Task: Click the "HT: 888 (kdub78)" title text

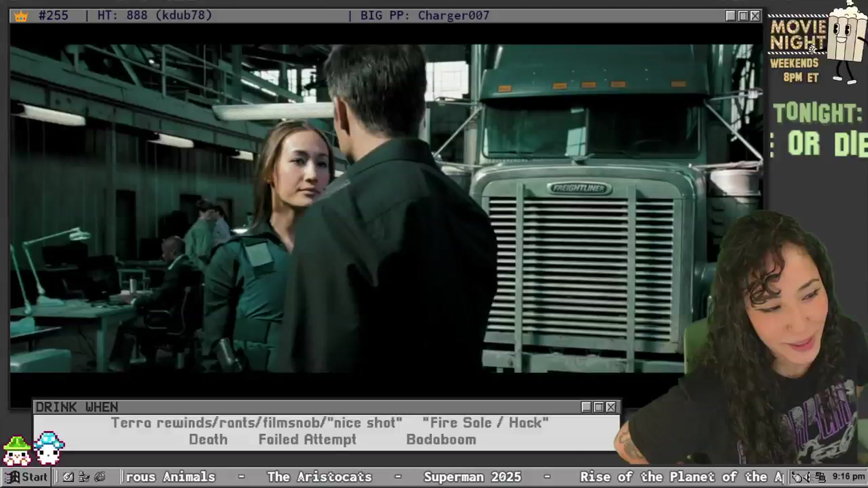Action: [x=155, y=15]
